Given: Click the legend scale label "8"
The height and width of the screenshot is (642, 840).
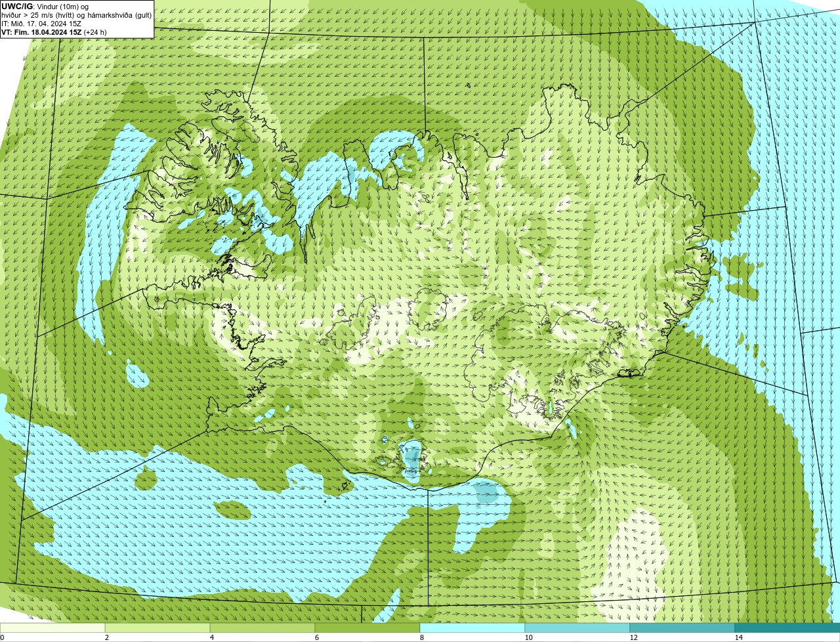Looking at the screenshot, I should click(x=421, y=637).
